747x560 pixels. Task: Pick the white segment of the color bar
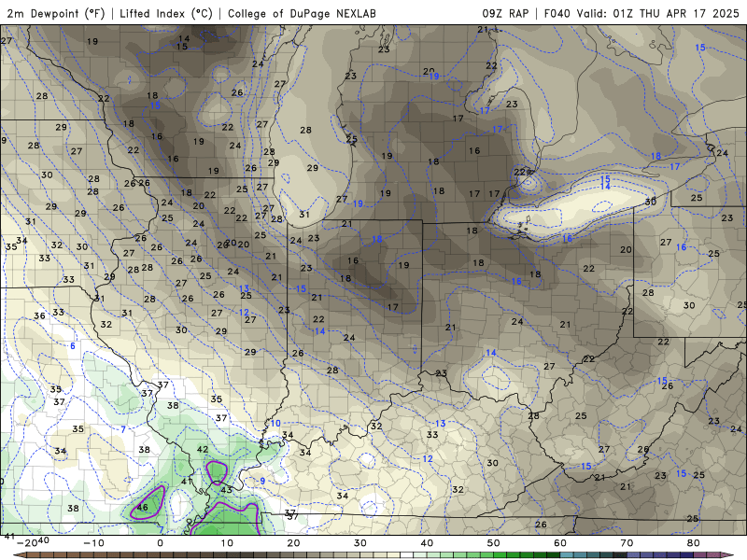click(406, 555)
